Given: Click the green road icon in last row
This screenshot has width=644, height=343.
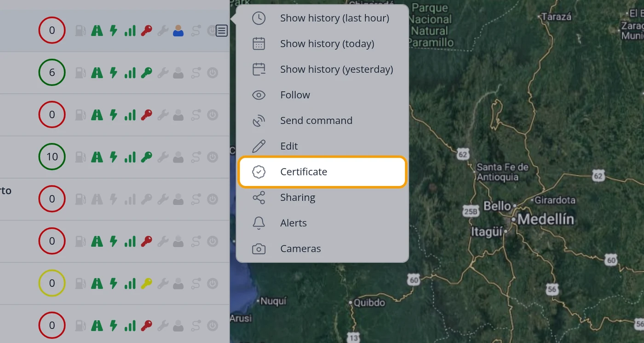Looking at the screenshot, I should (x=97, y=326).
